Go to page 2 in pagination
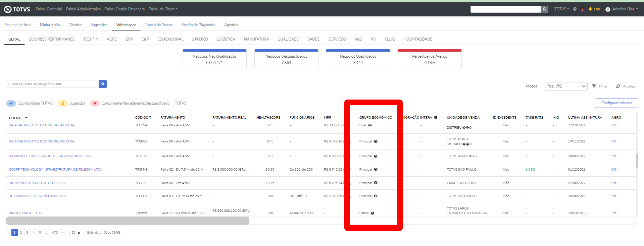This screenshot has height=246, width=644. tap(21, 233)
